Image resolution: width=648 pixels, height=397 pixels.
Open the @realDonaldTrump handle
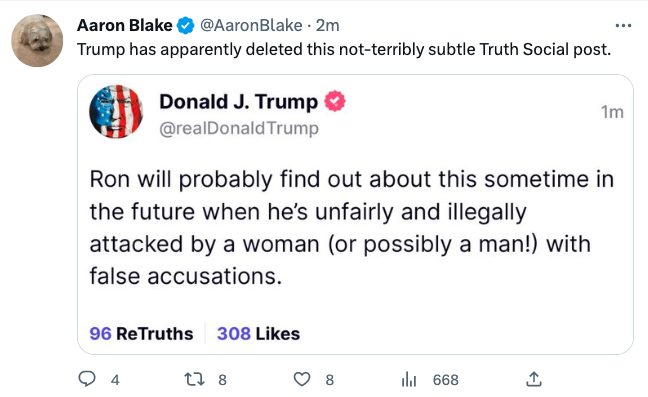[239, 128]
